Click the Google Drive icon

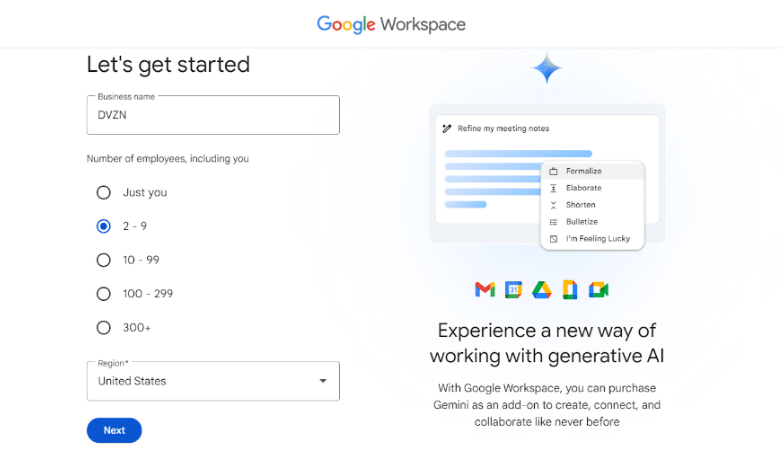pos(541,290)
